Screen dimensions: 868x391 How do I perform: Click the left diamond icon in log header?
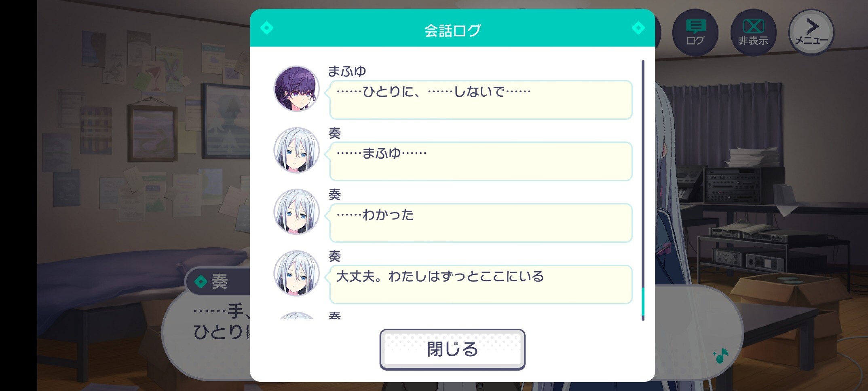pos(267,28)
